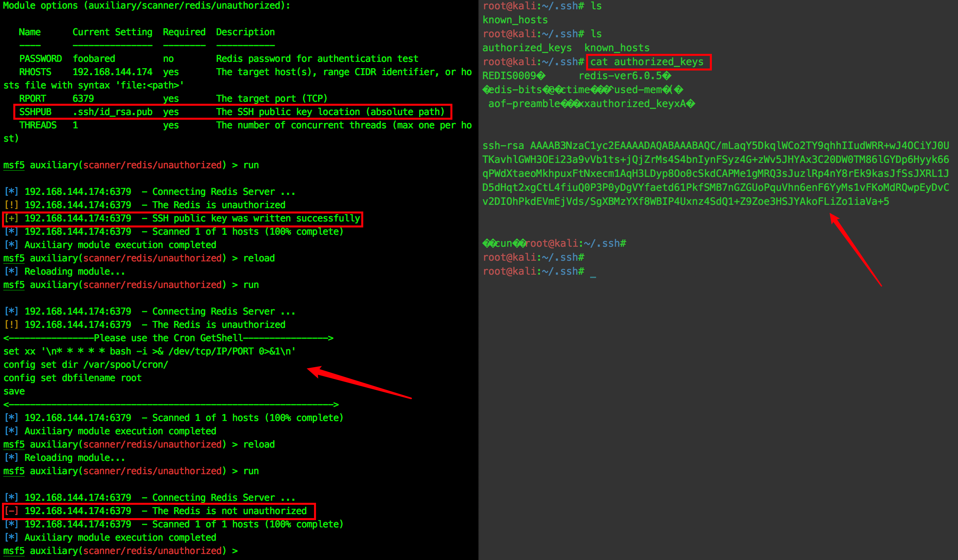The width and height of the screenshot is (958, 560).
Task: Click the SSHPUB option row
Action: 232,112
